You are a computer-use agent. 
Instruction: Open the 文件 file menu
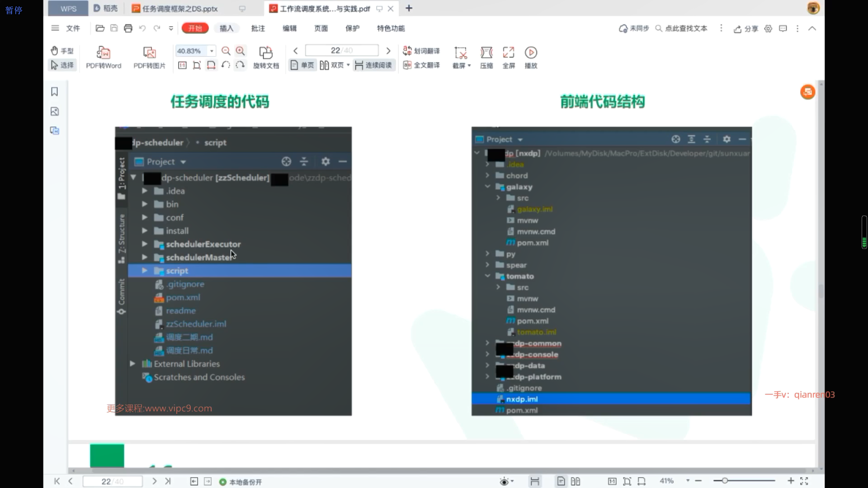pos(72,28)
